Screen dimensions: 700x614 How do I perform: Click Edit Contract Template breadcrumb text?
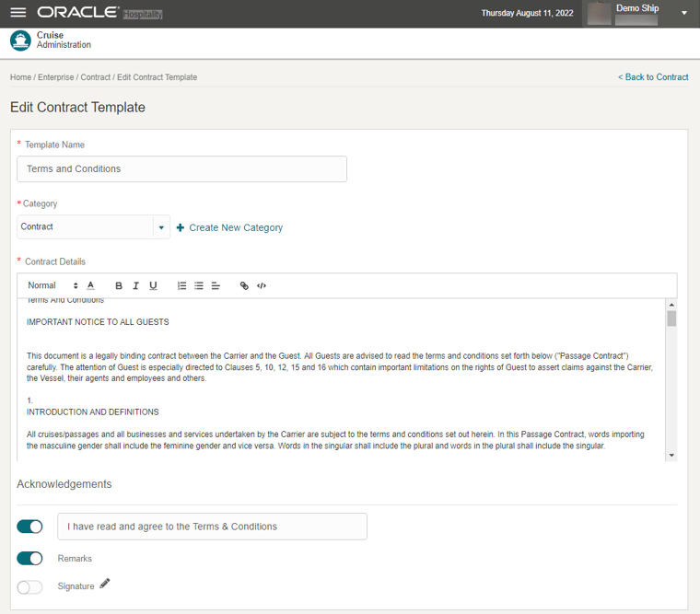(157, 77)
